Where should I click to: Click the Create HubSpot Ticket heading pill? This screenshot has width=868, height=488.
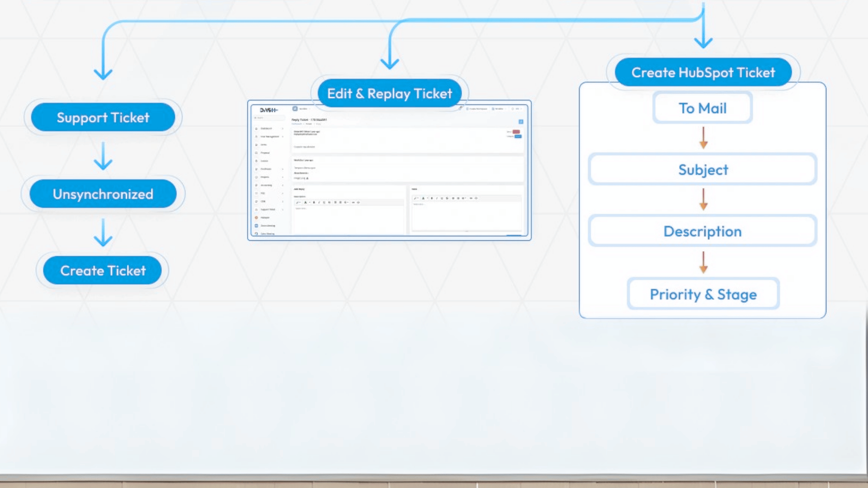tap(703, 72)
